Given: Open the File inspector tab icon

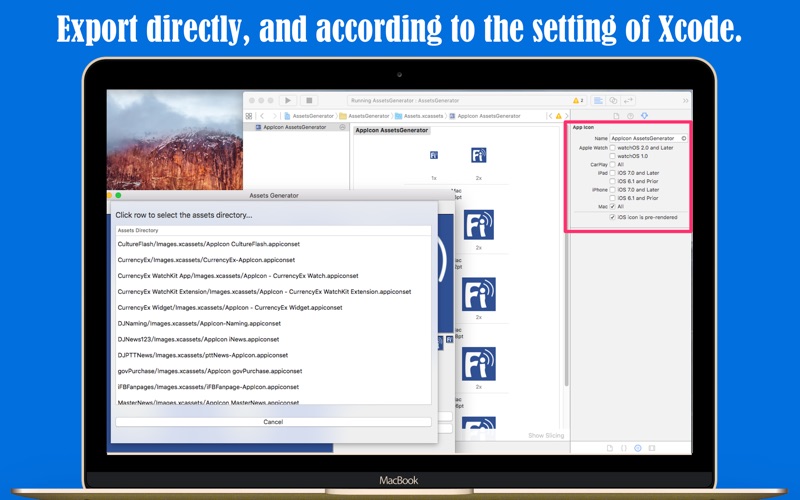Looking at the screenshot, I should point(616,116).
